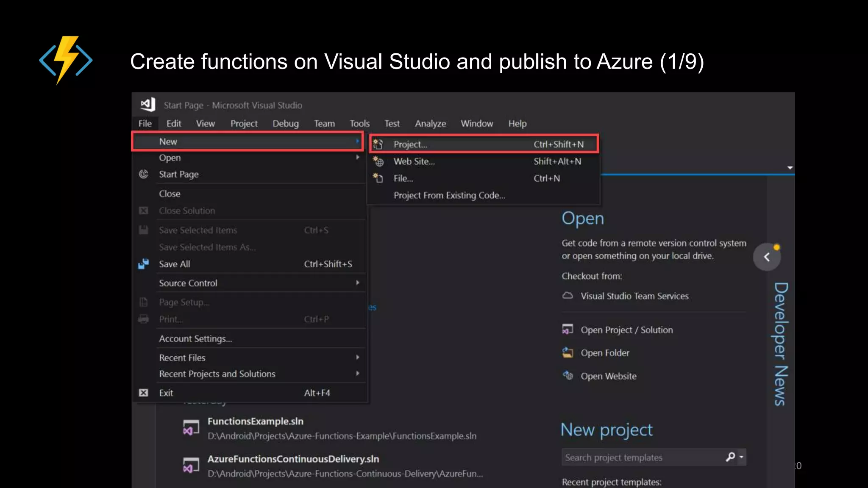Open Account Settings... entry
The image size is (868, 488).
tap(250, 338)
